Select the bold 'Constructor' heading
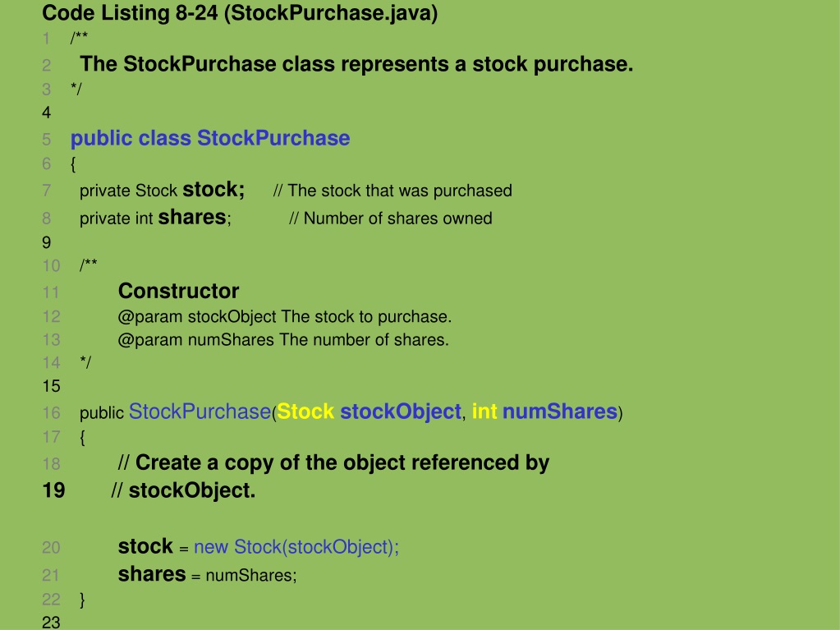This screenshot has height=630, width=840. coord(178,291)
